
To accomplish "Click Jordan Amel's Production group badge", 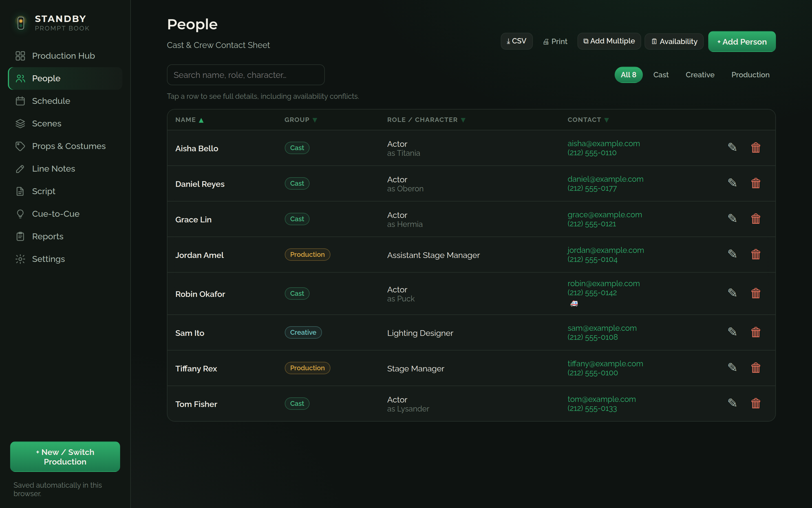I will point(307,255).
